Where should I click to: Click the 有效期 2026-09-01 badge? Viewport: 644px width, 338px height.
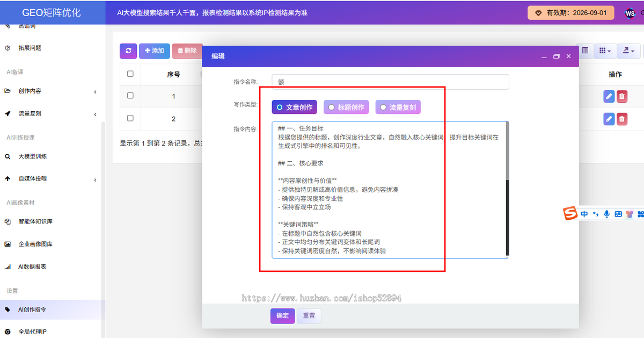(570, 12)
